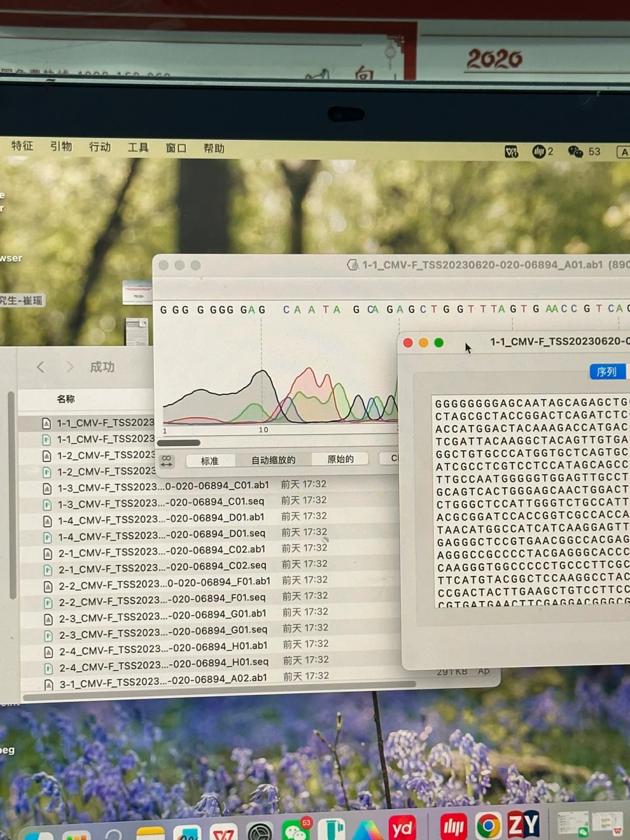
Task: Click the WPS icon in the menu bar
Action: pyautogui.click(x=511, y=152)
